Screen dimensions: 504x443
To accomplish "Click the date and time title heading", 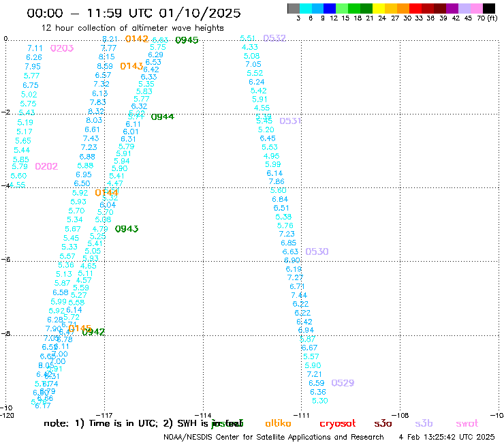I will click(133, 13).
